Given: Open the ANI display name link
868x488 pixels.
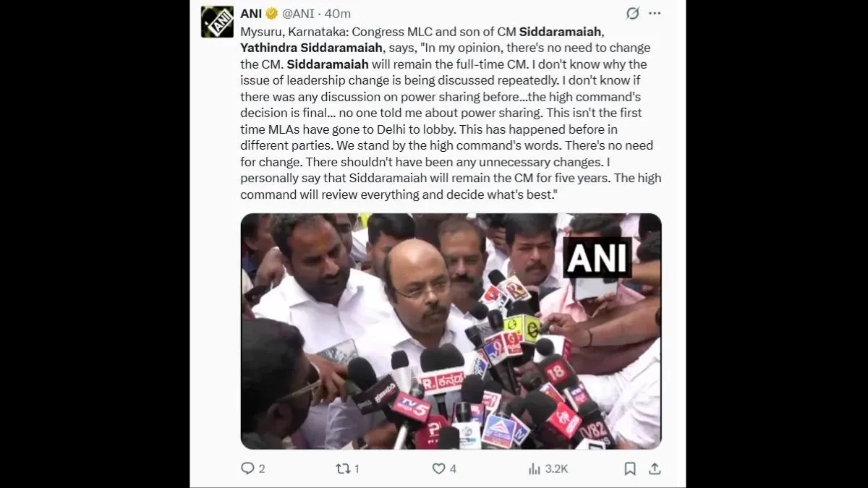Looking at the screenshot, I should (251, 14).
